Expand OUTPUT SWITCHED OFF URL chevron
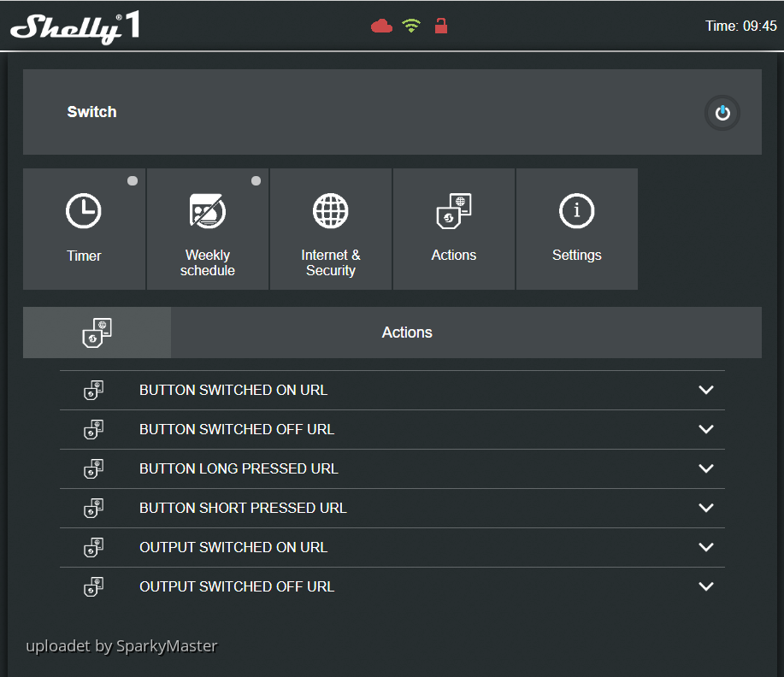 (x=705, y=586)
